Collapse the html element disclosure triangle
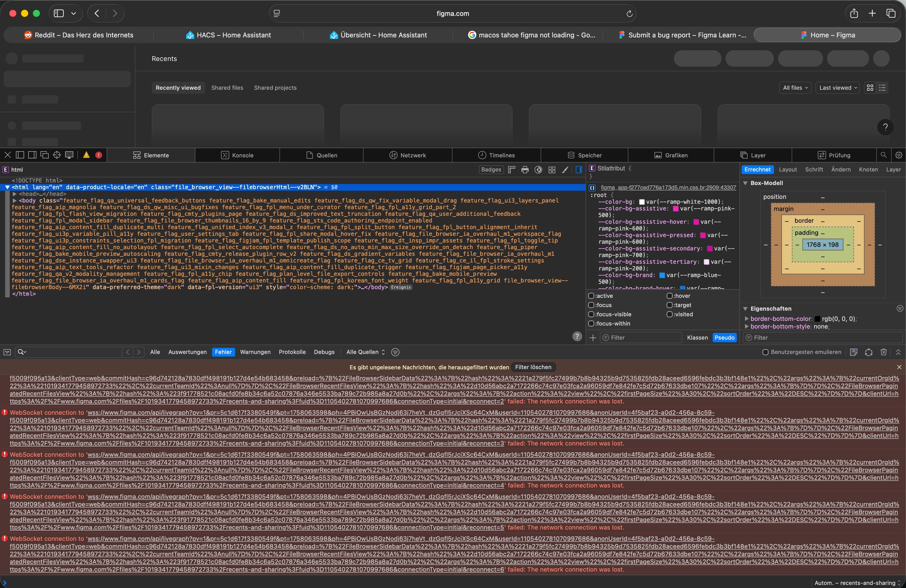The height and width of the screenshot is (588, 906). [7, 187]
